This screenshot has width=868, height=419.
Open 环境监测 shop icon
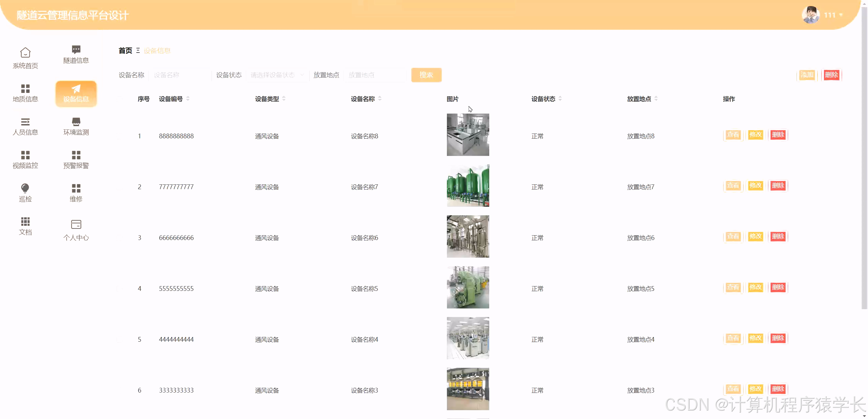(x=76, y=122)
